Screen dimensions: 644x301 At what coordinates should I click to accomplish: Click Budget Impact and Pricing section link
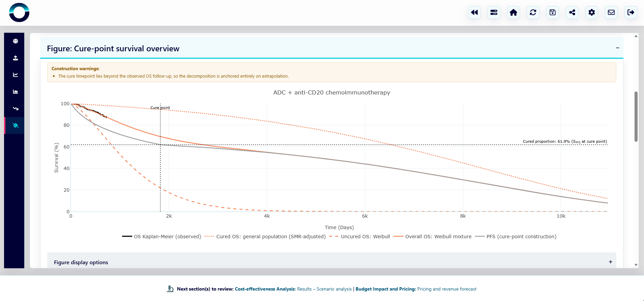[x=386, y=289]
